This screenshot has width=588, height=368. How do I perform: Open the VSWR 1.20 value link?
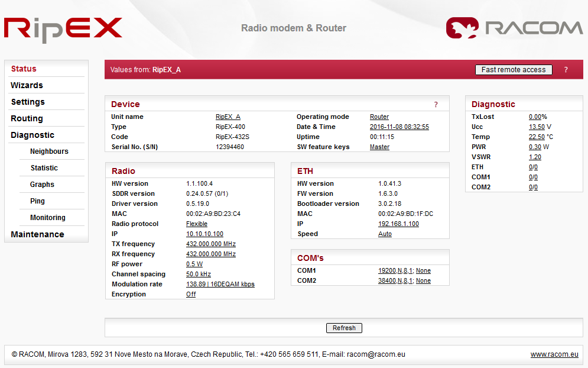(535, 157)
